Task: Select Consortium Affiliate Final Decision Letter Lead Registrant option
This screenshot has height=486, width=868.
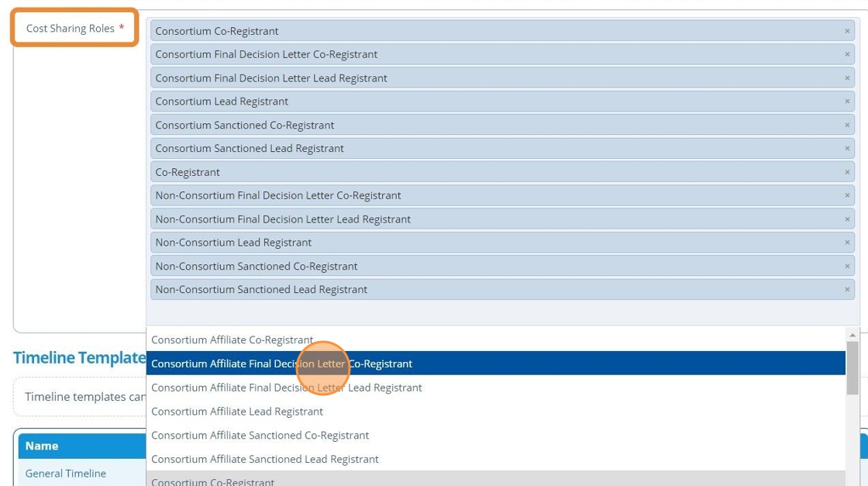Action: click(x=495, y=388)
